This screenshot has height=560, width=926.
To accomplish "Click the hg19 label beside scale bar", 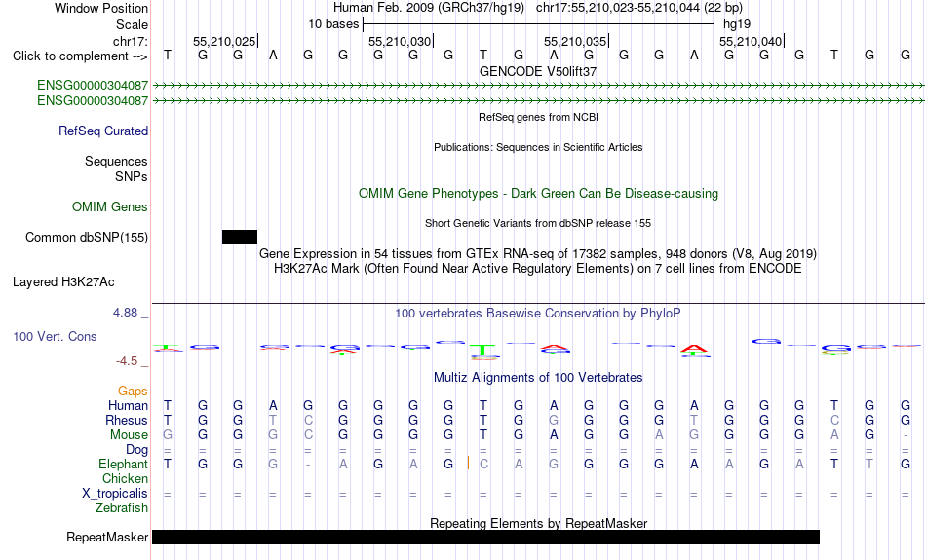I will coord(737,24).
